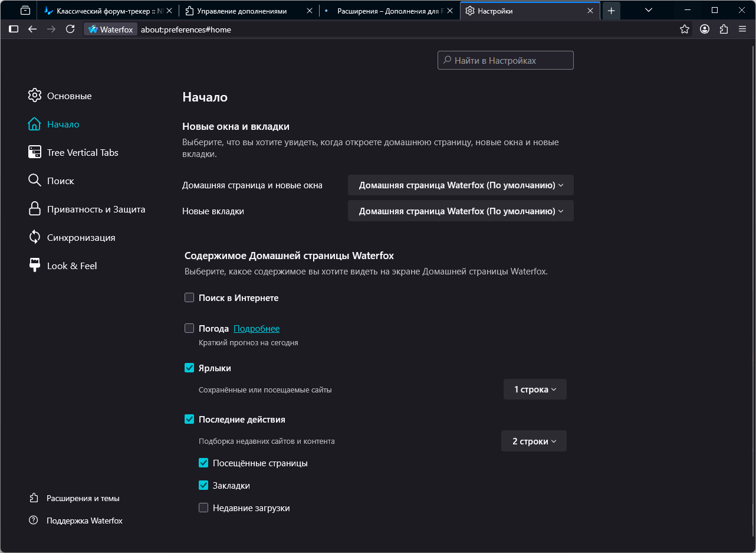Open the account profile icon
The height and width of the screenshot is (553, 756).
(705, 29)
